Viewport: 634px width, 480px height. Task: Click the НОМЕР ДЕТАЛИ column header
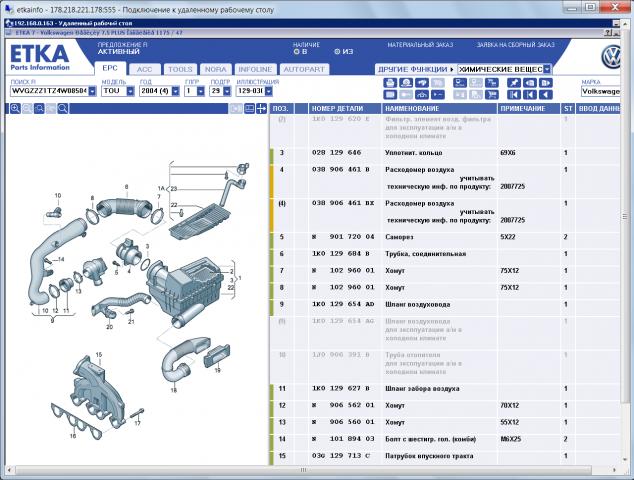[x=345, y=108]
